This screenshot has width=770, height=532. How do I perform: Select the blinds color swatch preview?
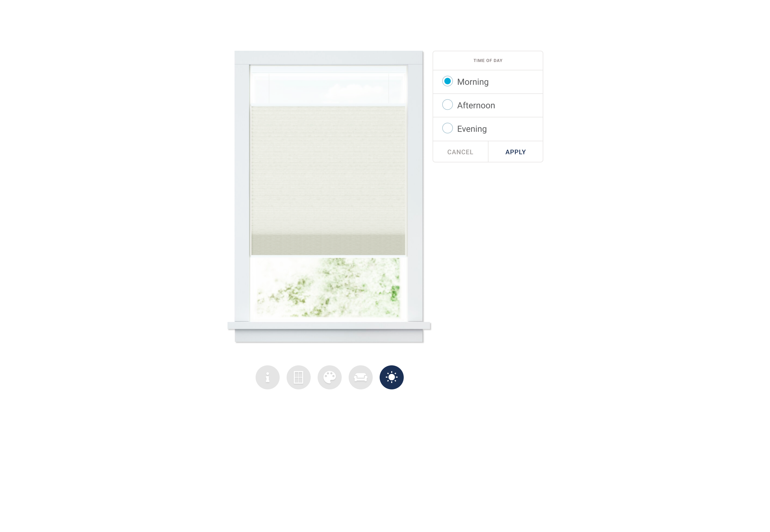(329, 377)
